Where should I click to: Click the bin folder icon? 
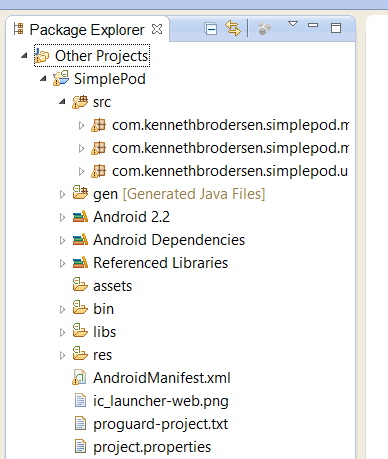coord(80,307)
